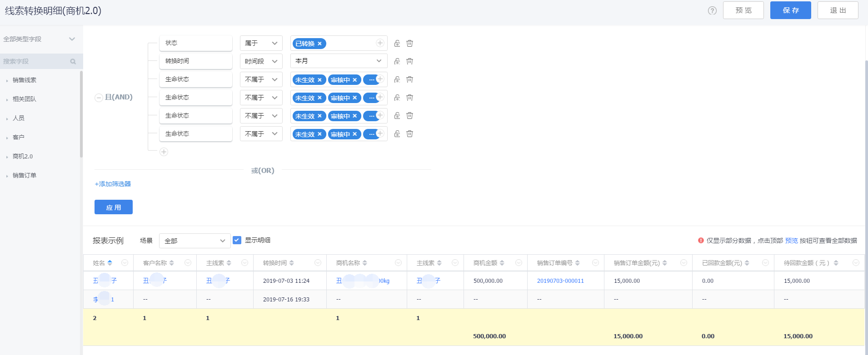
Task: Open 待回款金额 column options circle
Action: click(856, 263)
